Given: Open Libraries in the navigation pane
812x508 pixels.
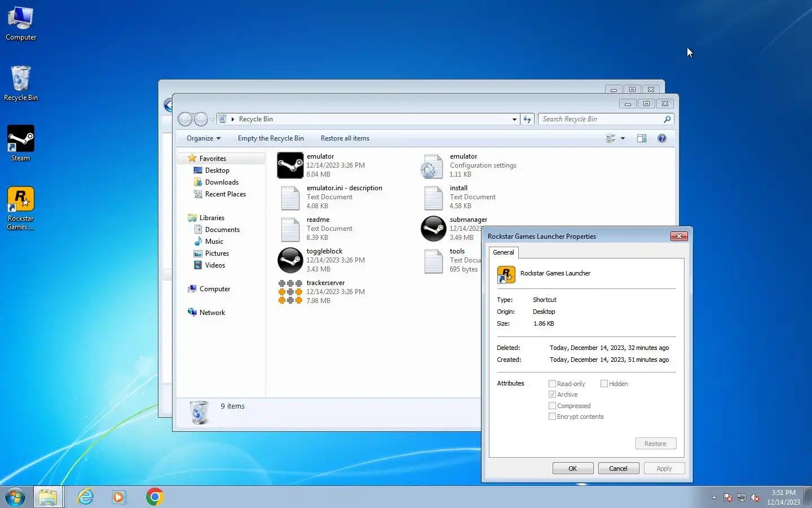Looking at the screenshot, I should click(x=211, y=218).
